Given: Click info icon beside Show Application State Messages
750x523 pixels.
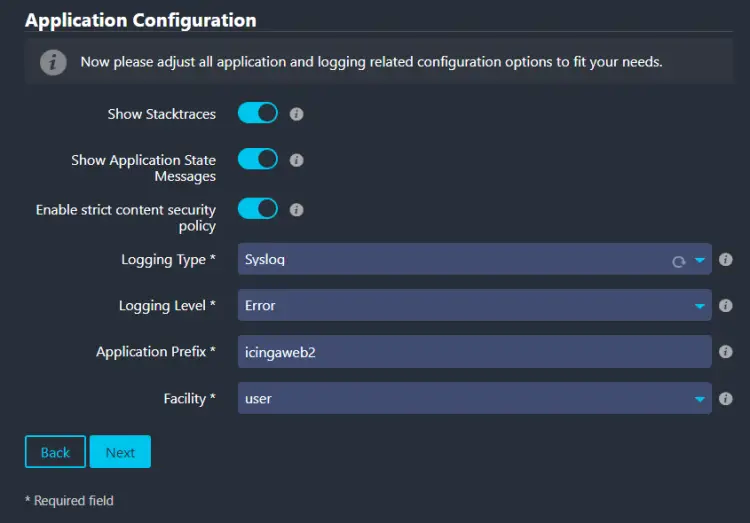Looking at the screenshot, I should 296,160.
